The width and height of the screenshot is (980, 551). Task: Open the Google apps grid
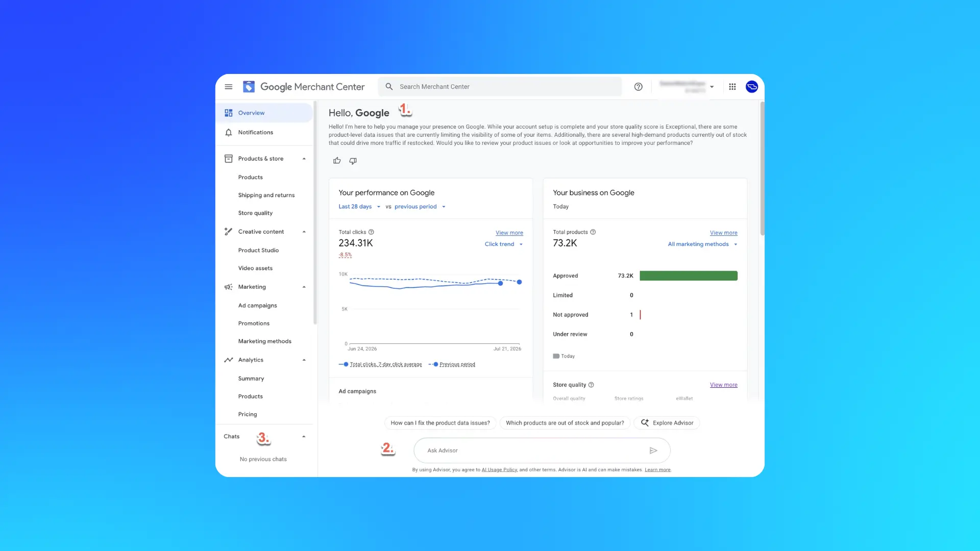(x=732, y=87)
